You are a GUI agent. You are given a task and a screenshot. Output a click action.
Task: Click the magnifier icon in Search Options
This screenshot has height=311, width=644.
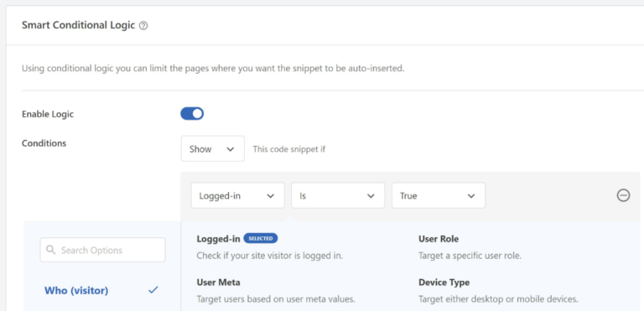(x=51, y=250)
